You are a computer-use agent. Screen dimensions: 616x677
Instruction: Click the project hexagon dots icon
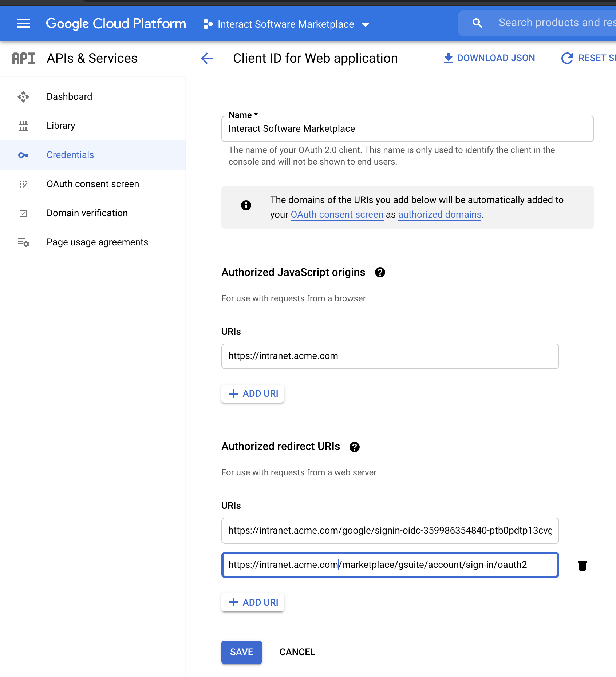[208, 24]
